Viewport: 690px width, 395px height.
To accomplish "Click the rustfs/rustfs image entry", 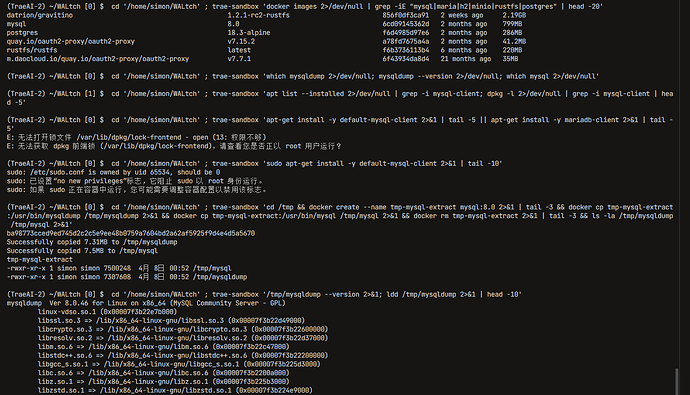I will pos(32,50).
